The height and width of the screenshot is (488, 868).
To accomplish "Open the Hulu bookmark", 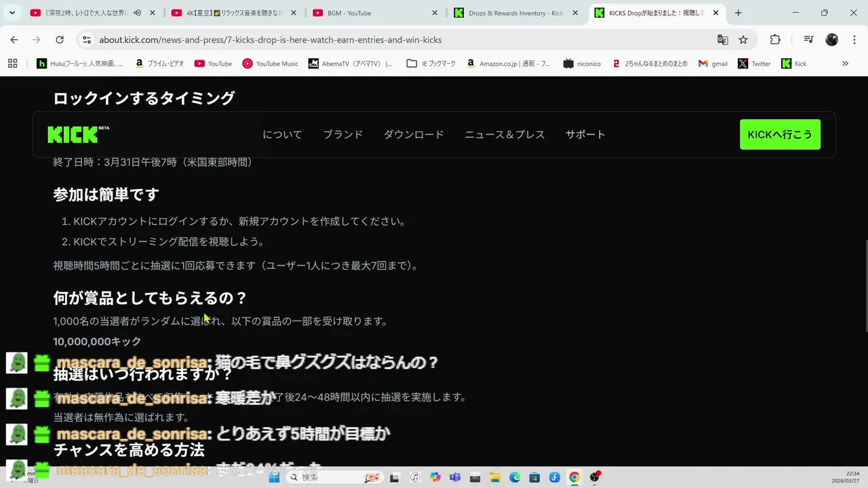I will [x=80, y=64].
